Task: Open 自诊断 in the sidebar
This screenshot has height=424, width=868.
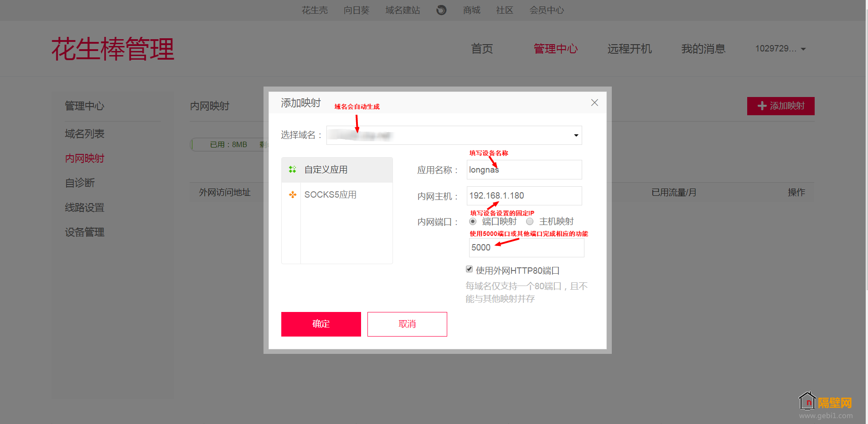Action: pos(80,183)
